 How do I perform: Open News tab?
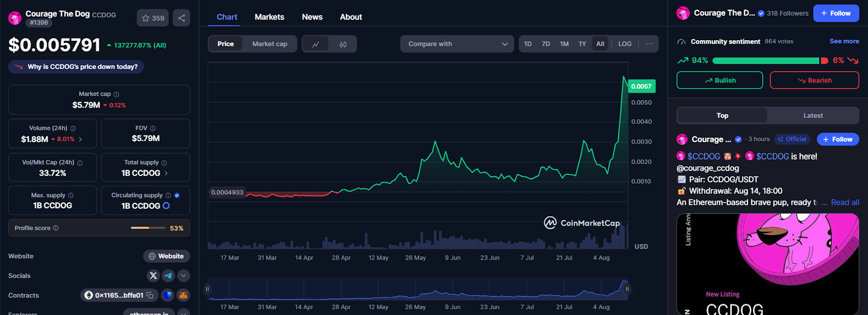click(x=312, y=17)
